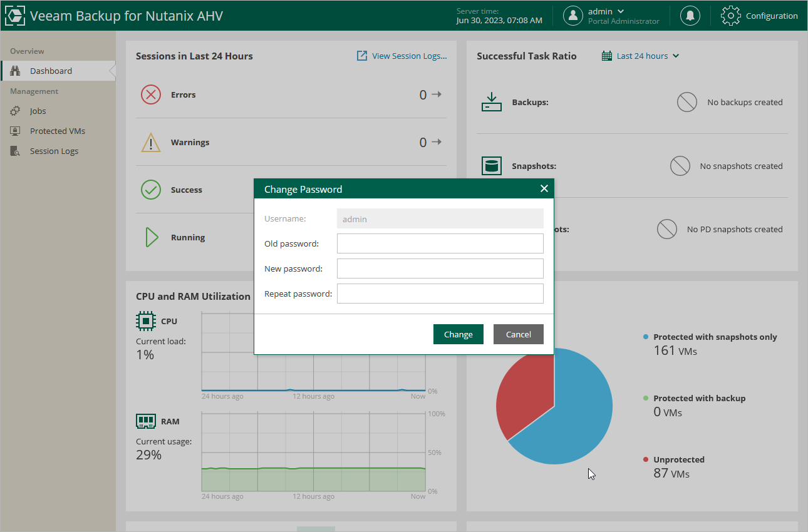Click the no-PD-snapshots prohibited icon
Image resolution: width=808 pixels, height=532 pixels.
[667, 229]
